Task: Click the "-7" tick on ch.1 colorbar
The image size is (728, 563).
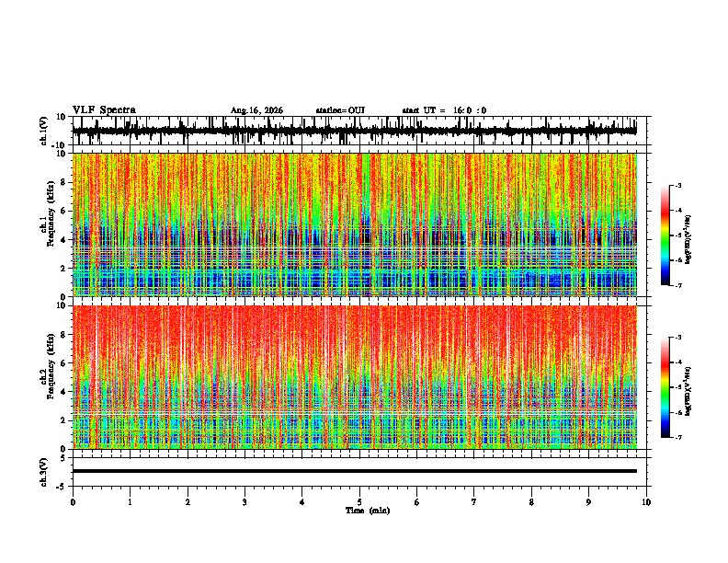Action: (x=677, y=285)
